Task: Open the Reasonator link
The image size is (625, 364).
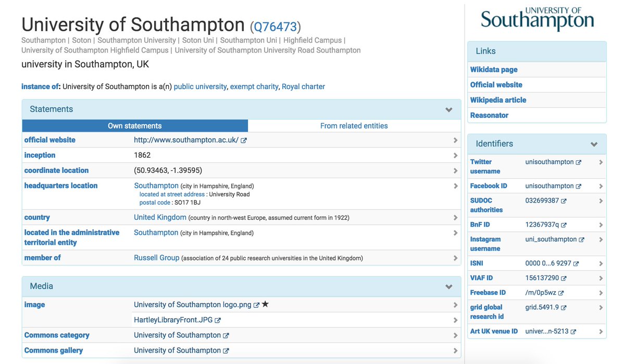Action: click(x=489, y=115)
